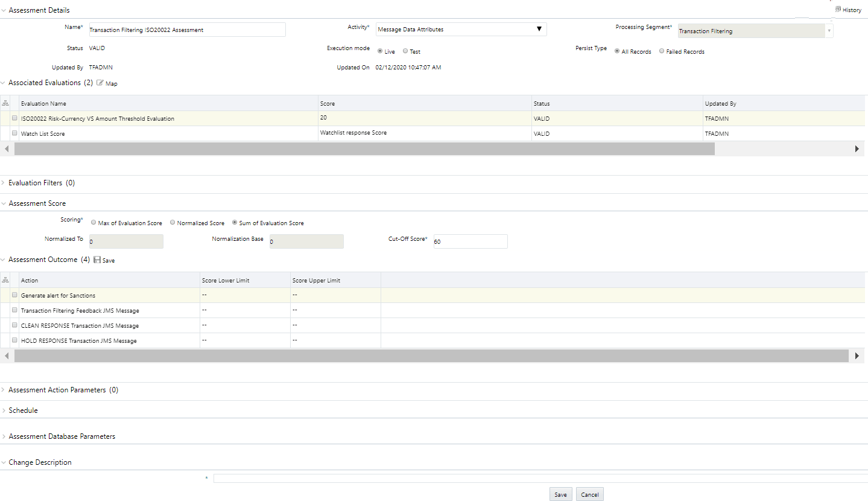Select Normalized Score scoring option
This screenshot has width=868, height=501.
(173, 222)
